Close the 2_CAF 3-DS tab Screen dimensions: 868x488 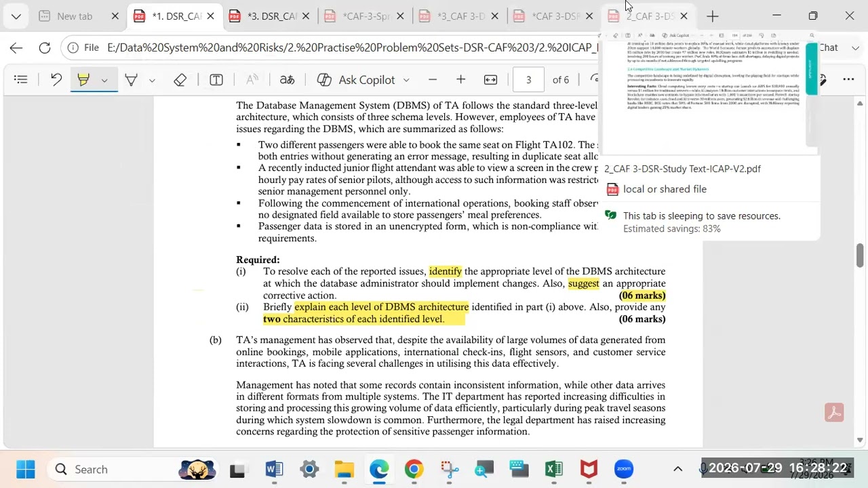(684, 16)
